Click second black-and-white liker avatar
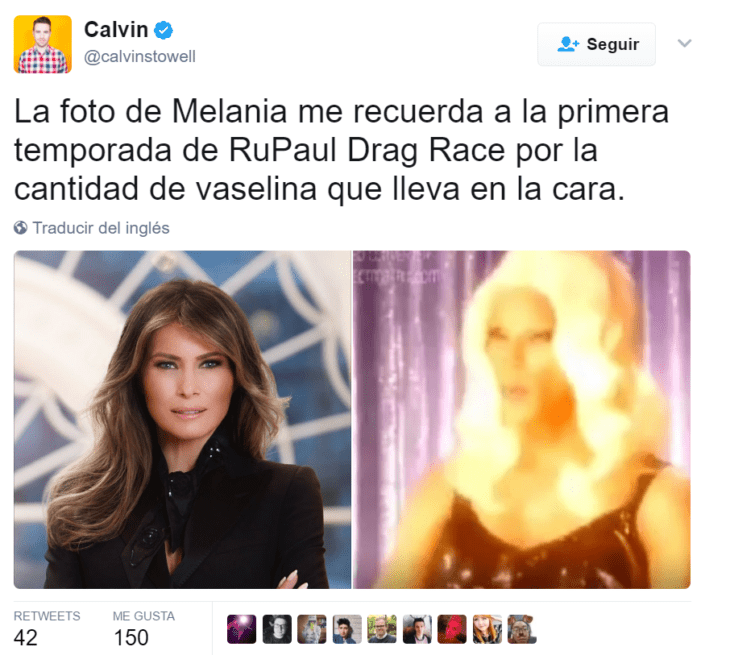The width and height of the screenshot is (730, 655). 277,629
